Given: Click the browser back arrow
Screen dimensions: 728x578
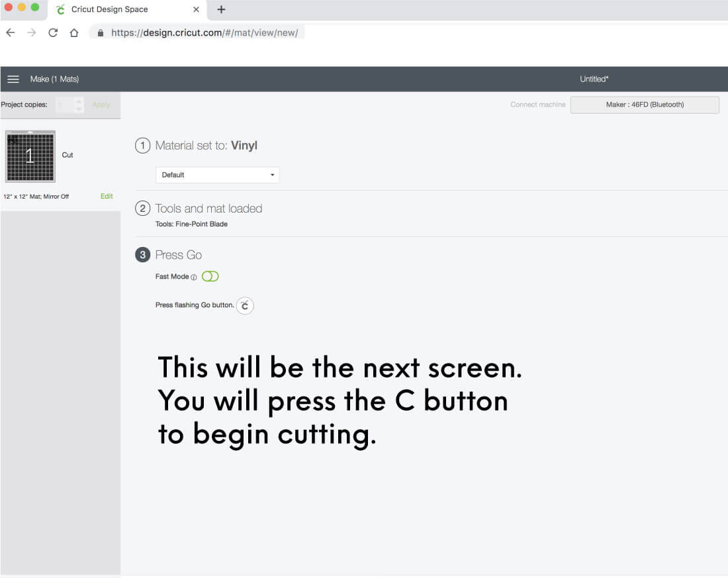Looking at the screenshot, I should coord(10,32).
